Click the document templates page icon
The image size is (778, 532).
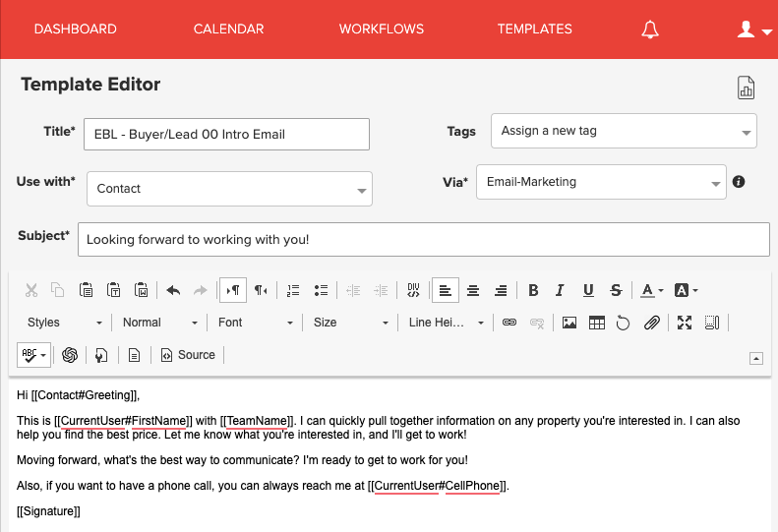[x=134, y=355]
